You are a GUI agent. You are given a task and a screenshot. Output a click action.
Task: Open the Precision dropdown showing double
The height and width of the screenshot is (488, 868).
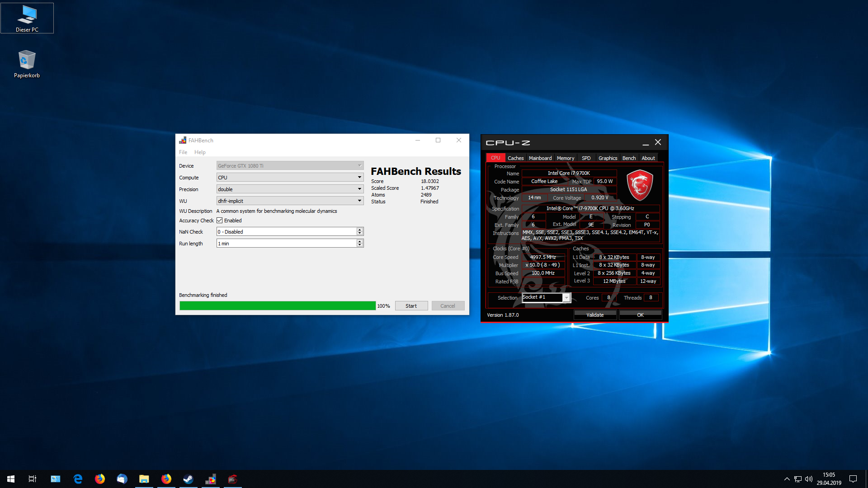[290, 189]
